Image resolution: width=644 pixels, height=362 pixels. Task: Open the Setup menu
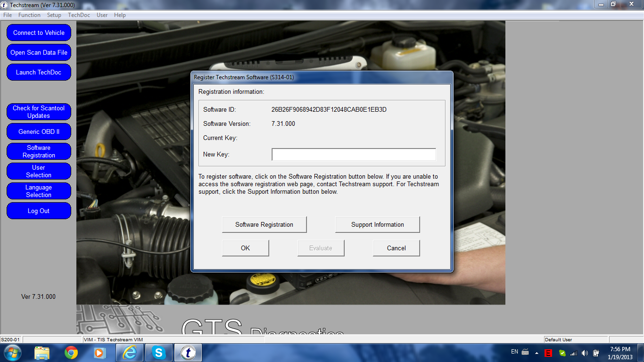pos(54,15)
